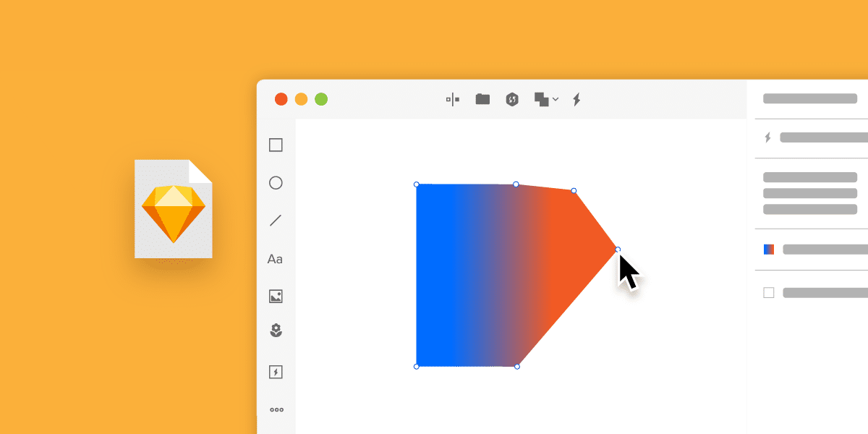868x434 pixels.
Task: Select the rightmost tip vertex near cursor
Action: point(618,250)
